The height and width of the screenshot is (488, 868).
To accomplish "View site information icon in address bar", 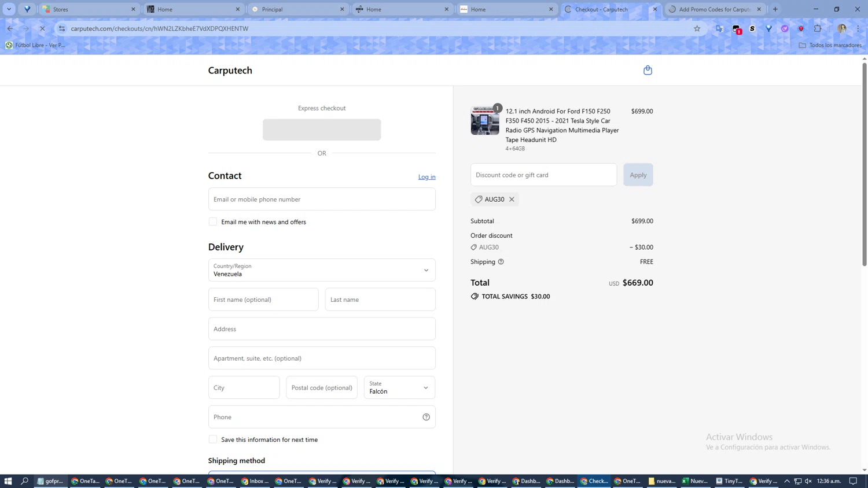I will click(x=62, y=28).
